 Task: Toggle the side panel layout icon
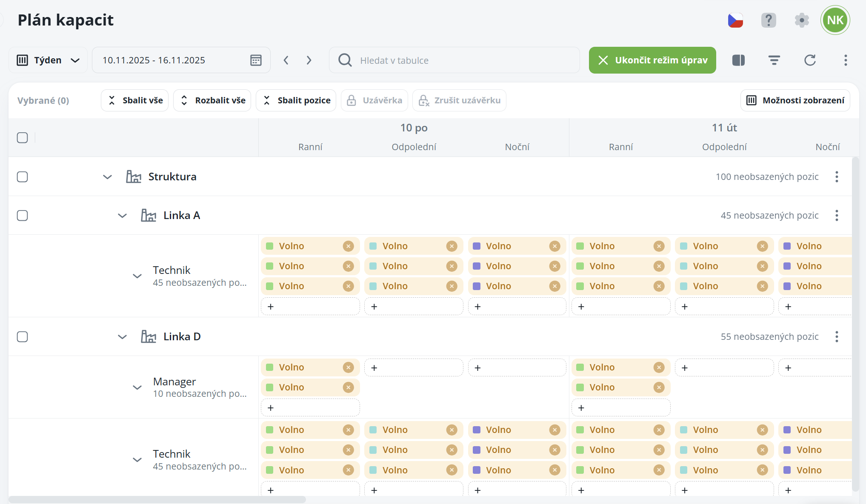click(x=738, y=60)
